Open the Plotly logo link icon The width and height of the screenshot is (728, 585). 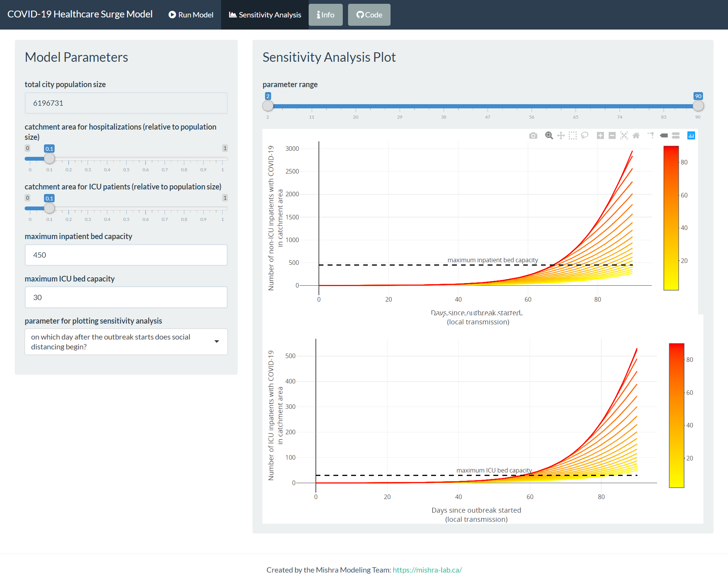tap(691, 136)
